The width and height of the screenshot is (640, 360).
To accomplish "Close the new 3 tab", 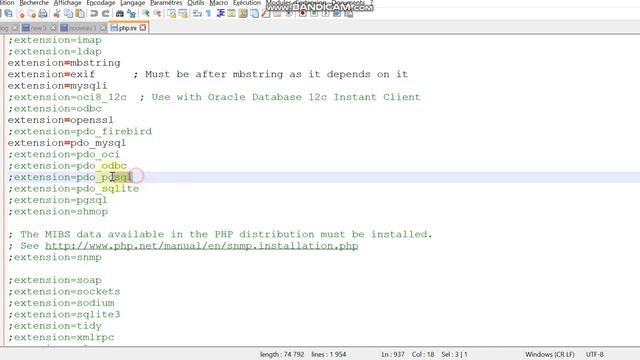I will click(x=53, y=28).
